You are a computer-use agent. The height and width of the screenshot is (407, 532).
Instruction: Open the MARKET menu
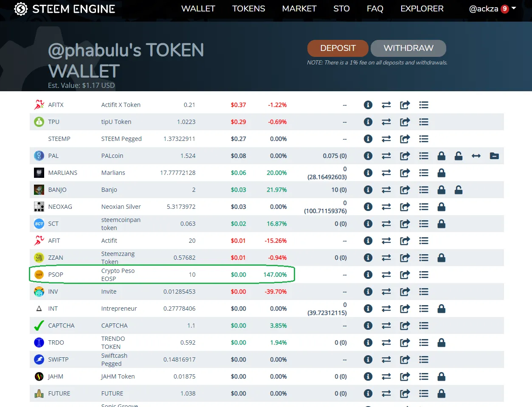pyautogui.click(x=299, y=9)
